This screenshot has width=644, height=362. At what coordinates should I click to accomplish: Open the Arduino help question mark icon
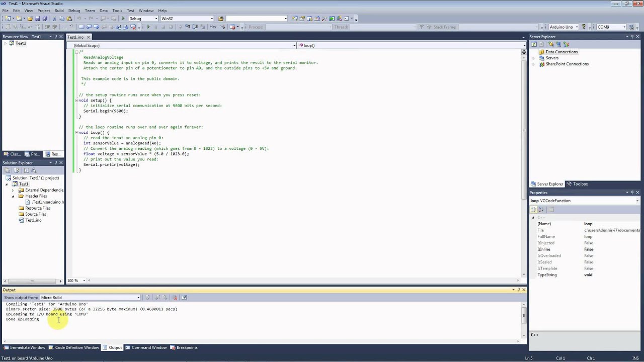coord(584,27)
